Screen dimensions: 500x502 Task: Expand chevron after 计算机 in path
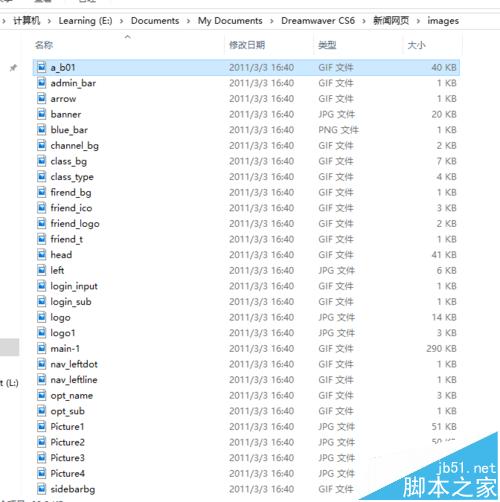coord(49,21)
